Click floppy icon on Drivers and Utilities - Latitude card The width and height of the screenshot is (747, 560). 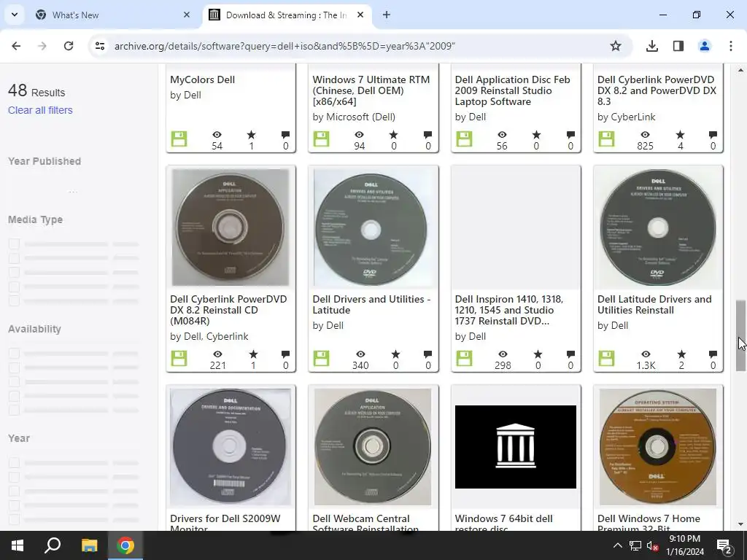point(322,359)
